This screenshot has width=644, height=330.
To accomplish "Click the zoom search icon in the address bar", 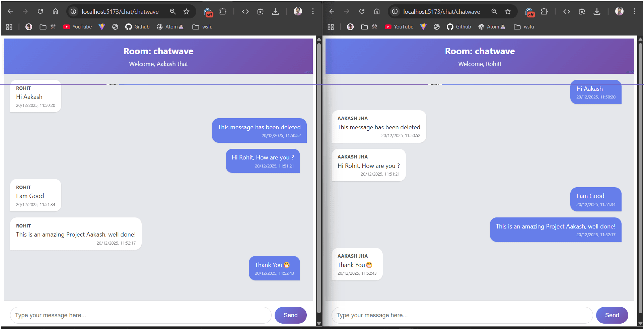I will 173,11.
